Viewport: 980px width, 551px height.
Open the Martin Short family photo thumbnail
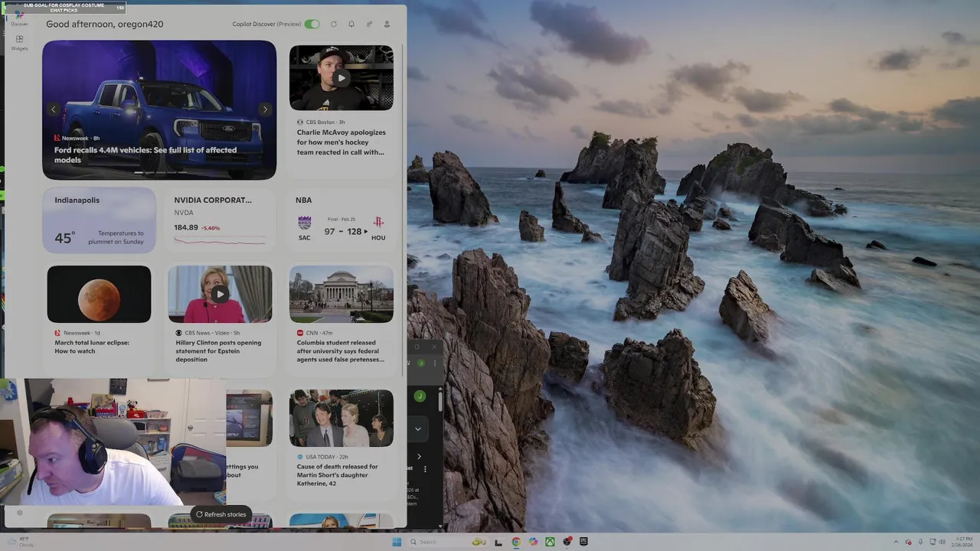341,418
